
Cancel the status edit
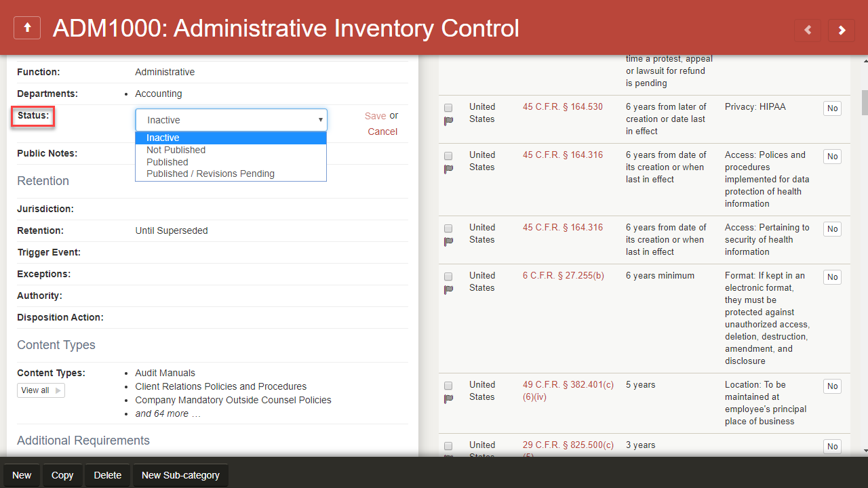coord(382,131)
